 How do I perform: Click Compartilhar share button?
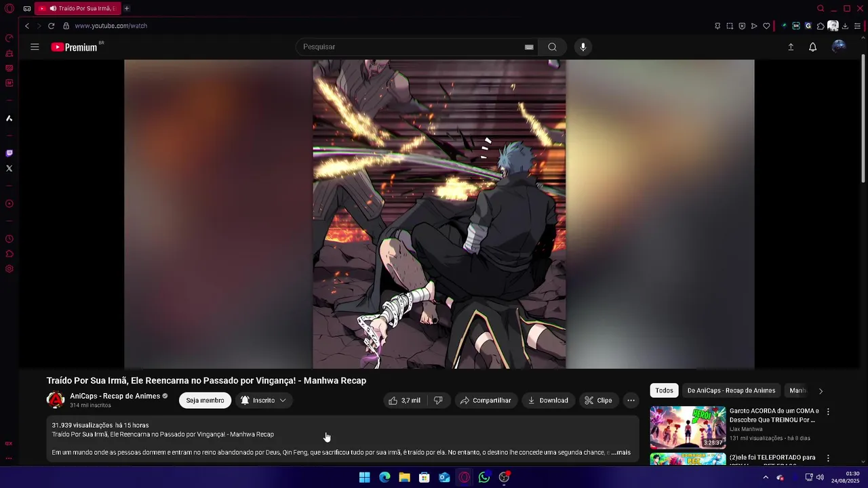tap(486, 401)
